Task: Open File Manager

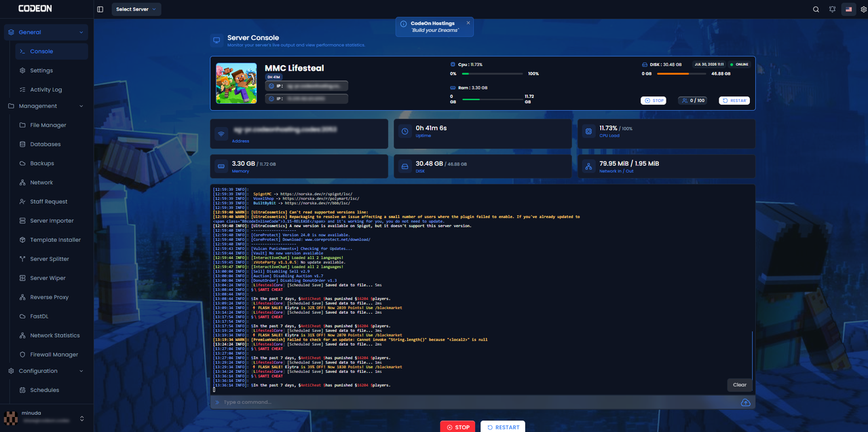Action: (x=52, y=125)
